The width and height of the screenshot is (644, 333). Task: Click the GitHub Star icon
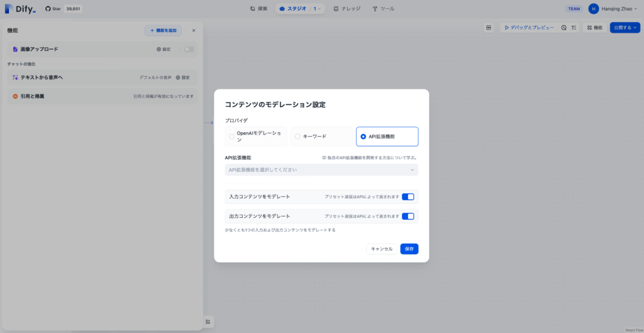48,9
